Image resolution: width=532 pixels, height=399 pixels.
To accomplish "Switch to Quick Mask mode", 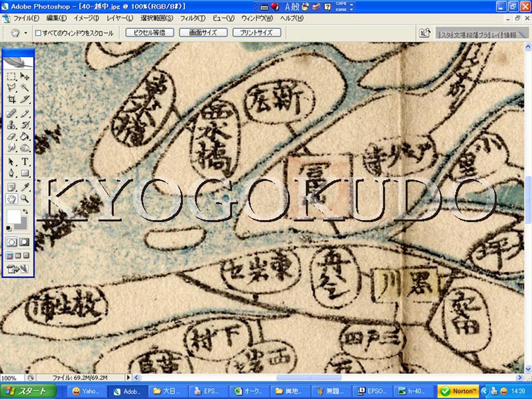I will pos(24,242).
